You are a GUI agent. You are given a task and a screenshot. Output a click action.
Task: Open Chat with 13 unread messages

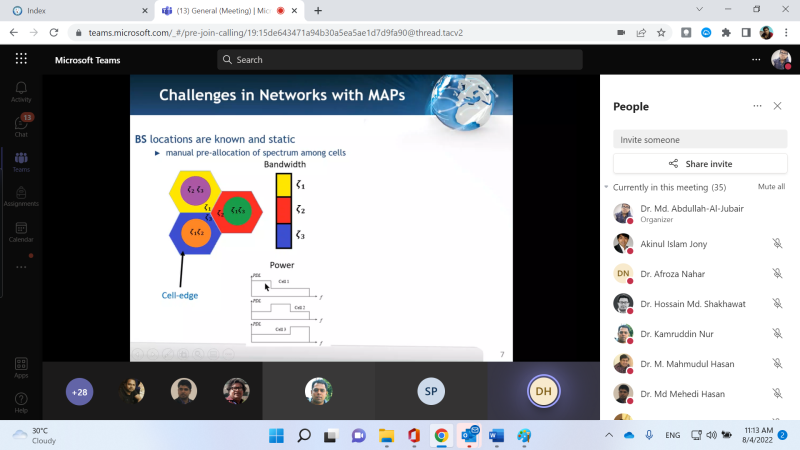click(x=21, y=126)
